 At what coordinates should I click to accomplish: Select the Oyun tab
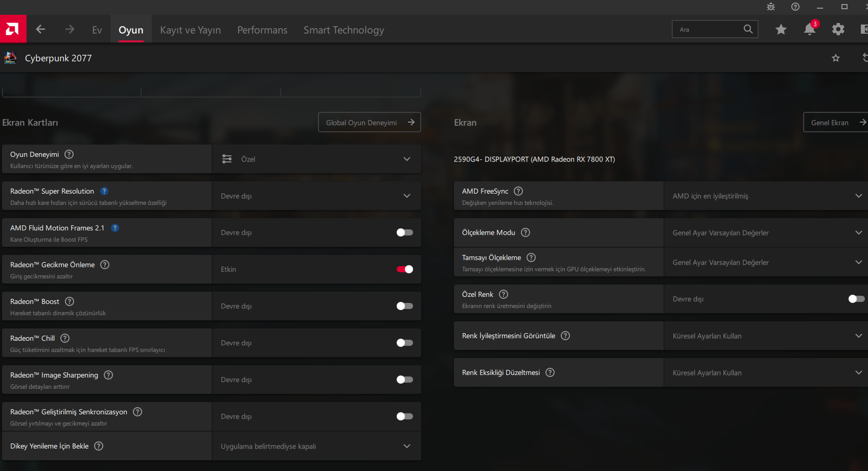[x=131, y=30]
